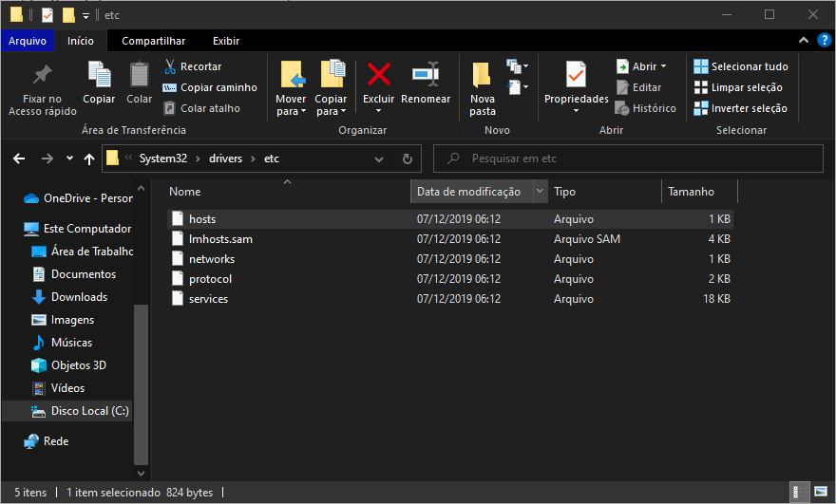The width and height of the screenshot is (836, 504).
Task: Select the networks file
Action: [450, 259]
